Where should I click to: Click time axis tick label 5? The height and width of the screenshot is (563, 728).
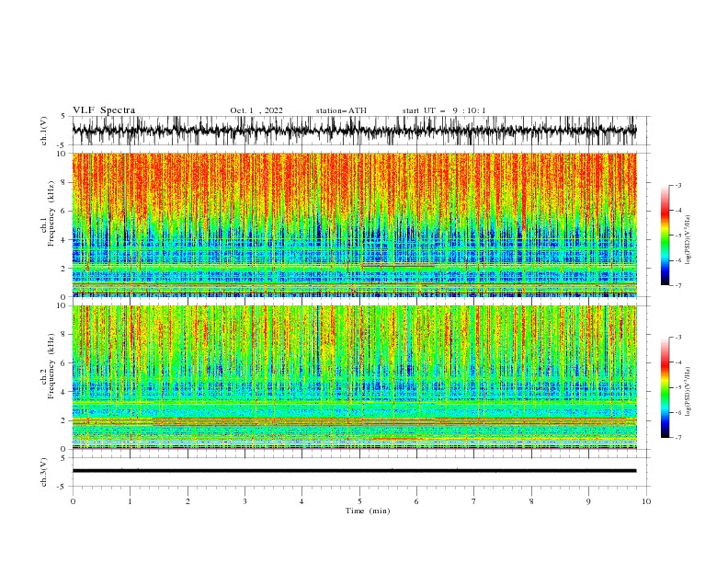(x=359, y=501)
